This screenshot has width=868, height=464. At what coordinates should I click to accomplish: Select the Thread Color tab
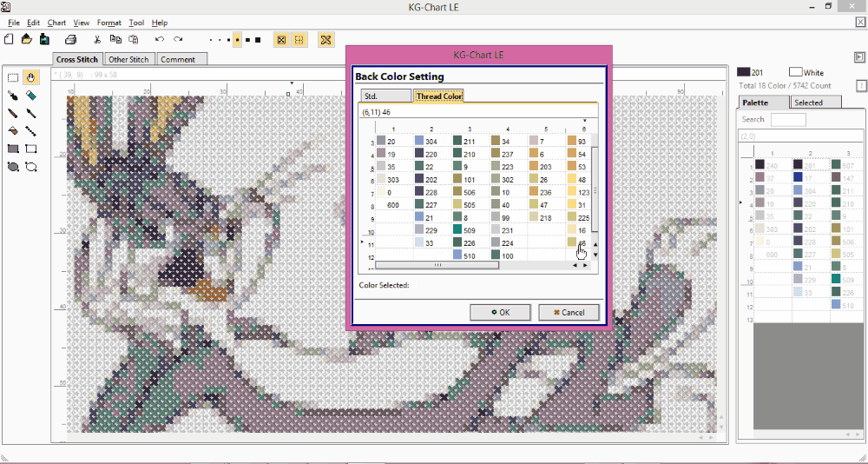[439, 96]
